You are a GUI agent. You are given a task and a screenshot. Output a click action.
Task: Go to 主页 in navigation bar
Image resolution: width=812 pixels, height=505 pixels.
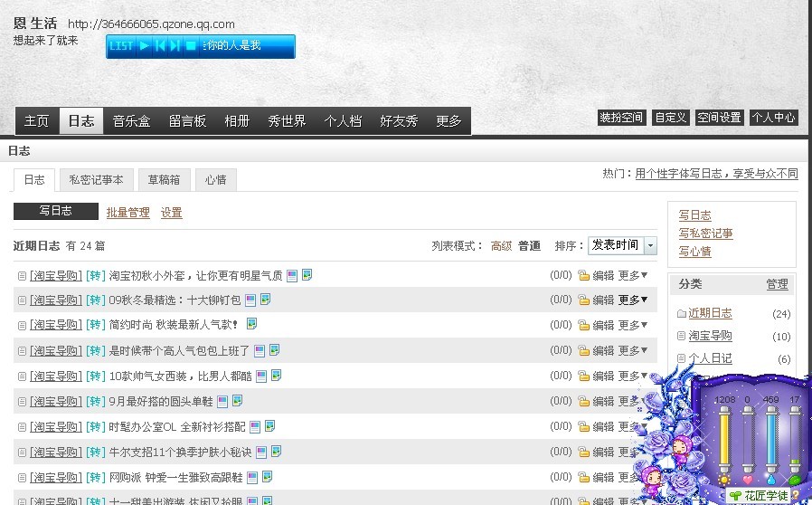coord(37,121)
